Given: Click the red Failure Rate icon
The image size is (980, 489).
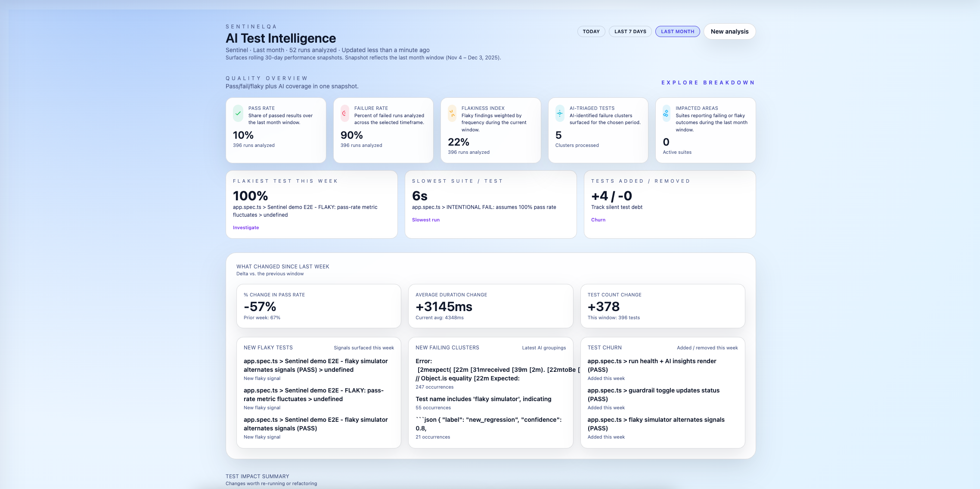Looking at the screenshot, I should 344,113.
